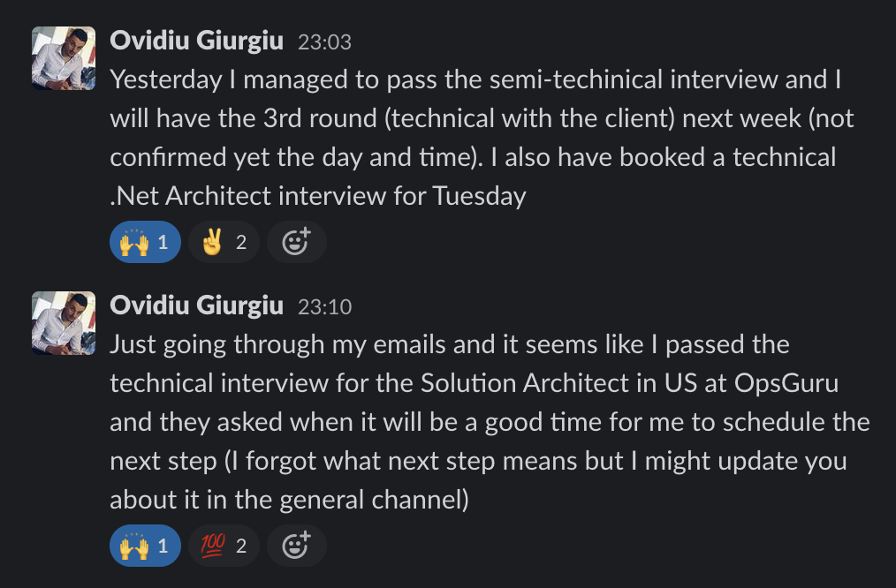Add a reaction to the 23:03 message

tap(296, 242)
